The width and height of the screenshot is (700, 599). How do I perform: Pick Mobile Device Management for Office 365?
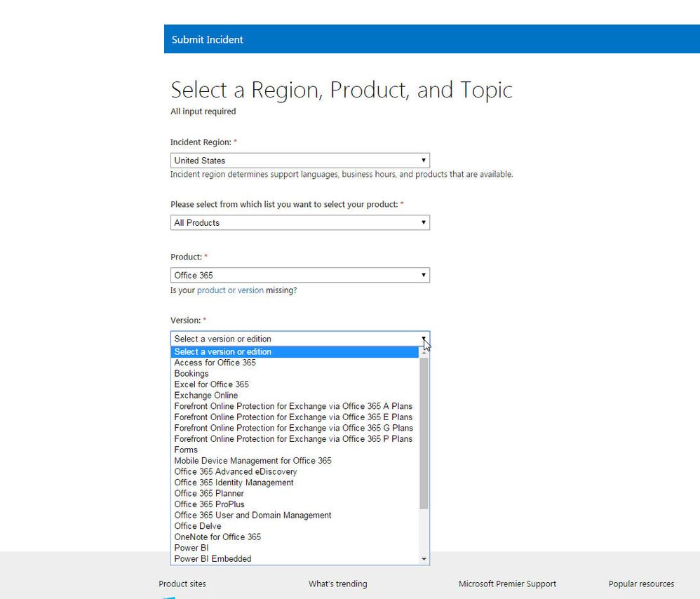pyautogui.click(x=295, y=461)
